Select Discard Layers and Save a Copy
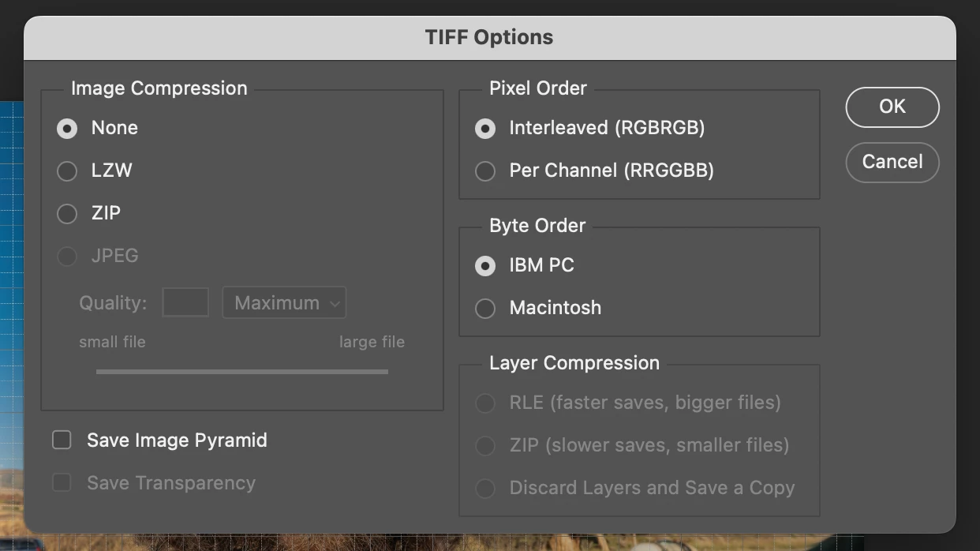Image resolution: width=980 pixels, height=551 pixels. coord(485,488)
